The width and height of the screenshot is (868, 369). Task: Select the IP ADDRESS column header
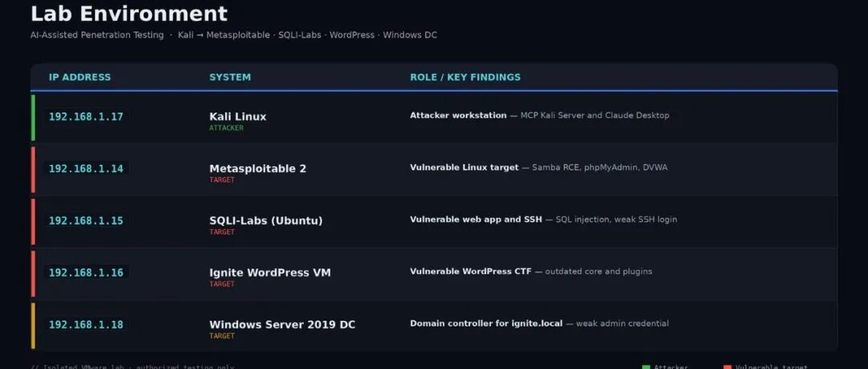80,77
